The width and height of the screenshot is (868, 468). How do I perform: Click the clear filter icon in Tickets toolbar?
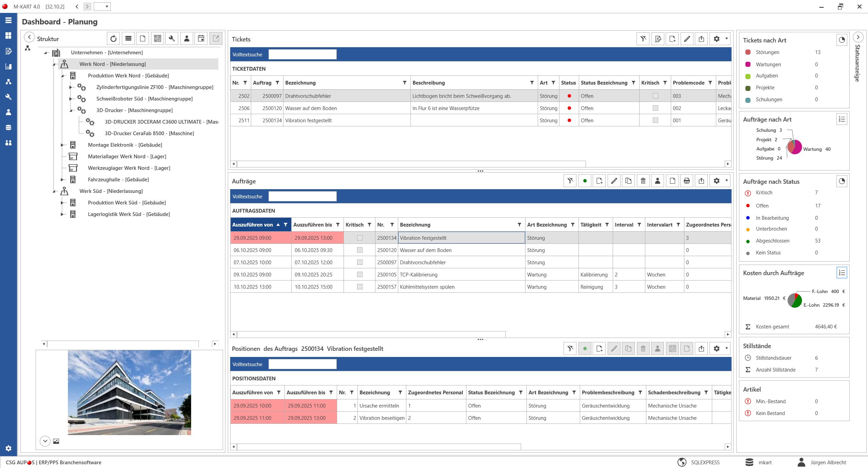pos(643,39)
